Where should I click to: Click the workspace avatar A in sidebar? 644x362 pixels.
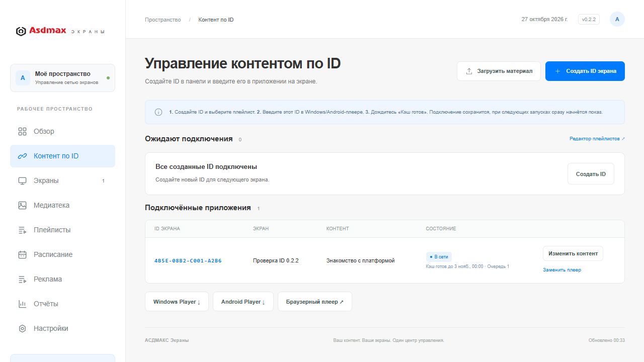[23, 78]
